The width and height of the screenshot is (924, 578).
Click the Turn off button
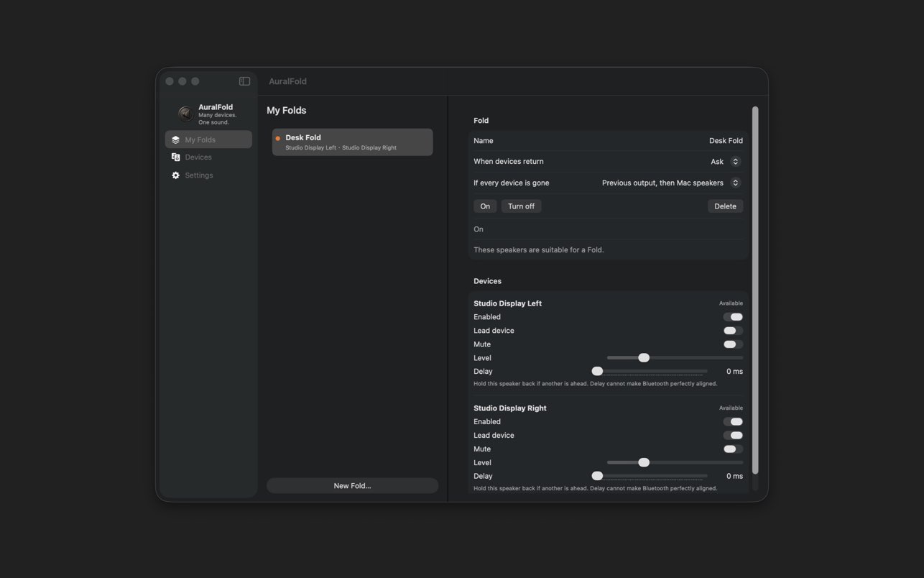click(x=521, y=206)
